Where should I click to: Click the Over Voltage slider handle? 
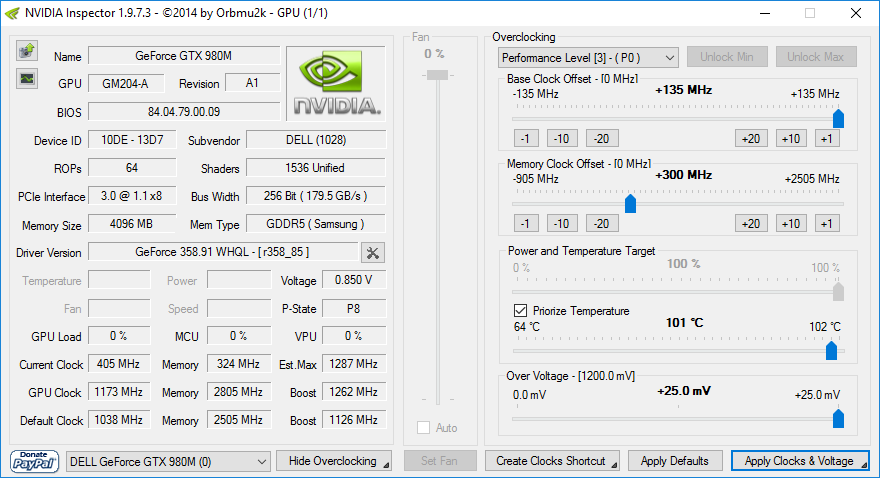pos(838,419)
